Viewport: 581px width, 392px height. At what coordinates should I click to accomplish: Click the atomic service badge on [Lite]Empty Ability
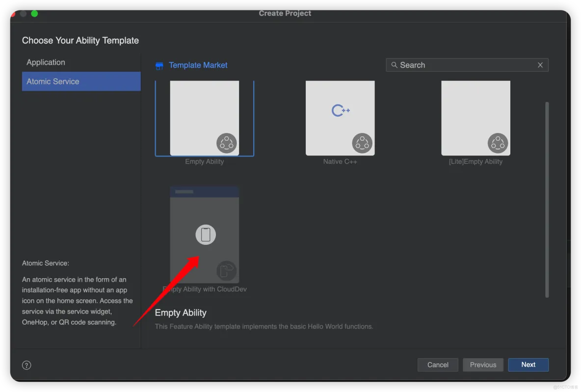pos(498,143)
